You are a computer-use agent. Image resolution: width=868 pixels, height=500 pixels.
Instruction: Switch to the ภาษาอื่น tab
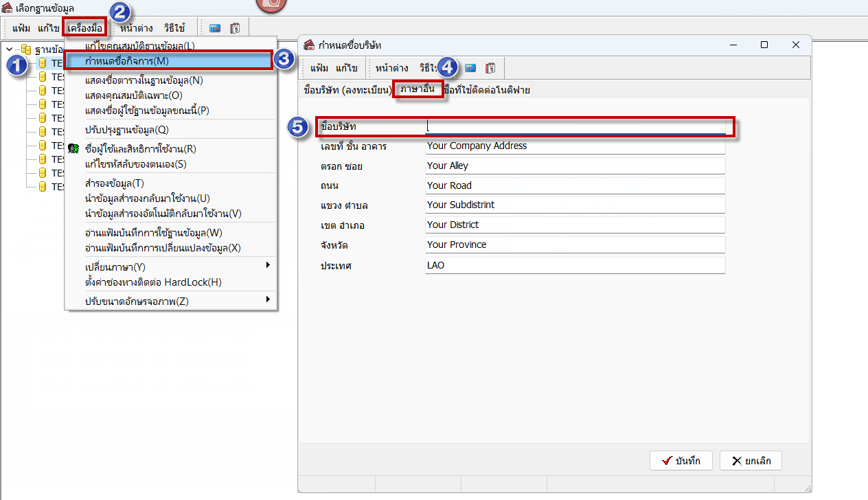[x=418, y=89]
